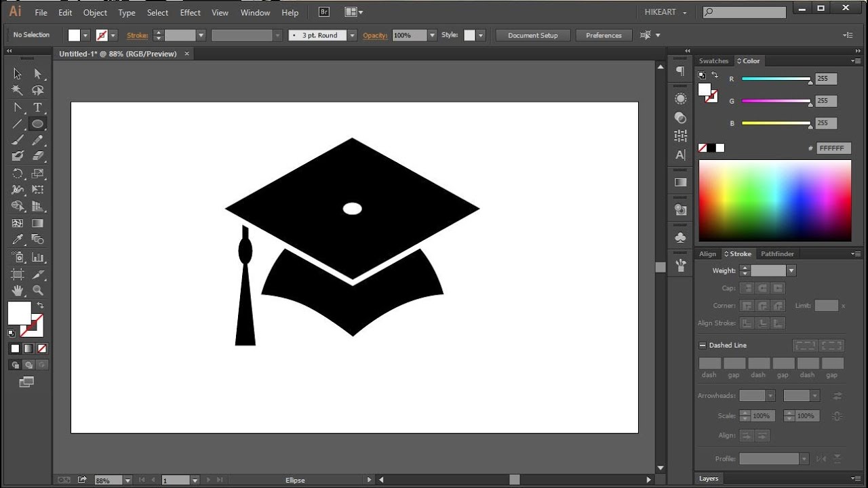Select the Line Segment tool
The height and width of the screenshot is (488, 868).
pos(18,124)
